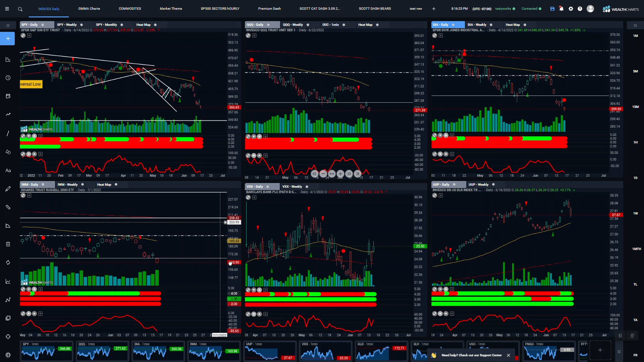Image resolution: width=644 pixels, height=362 pixels.
Task: Select the ruler measure tool
Action: pyautogui.click(x=8, y=207)
